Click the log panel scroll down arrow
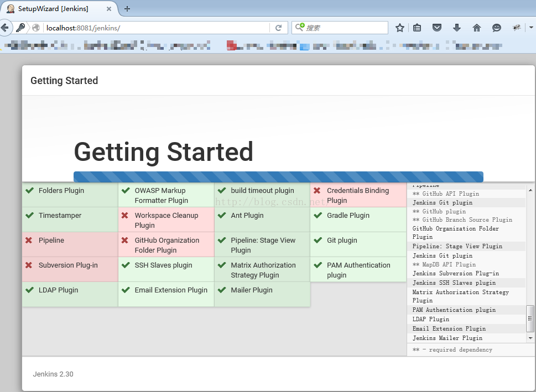Screen dimensions: 536x392 [530, 338]
